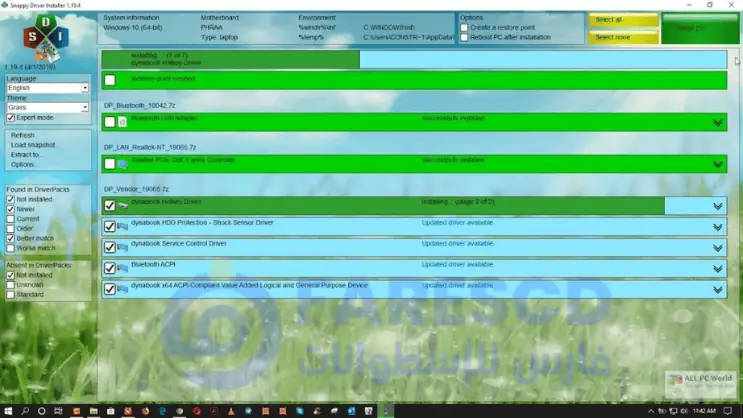Click the overall installing progress bar
743x418 pixels.
point(414,59)
